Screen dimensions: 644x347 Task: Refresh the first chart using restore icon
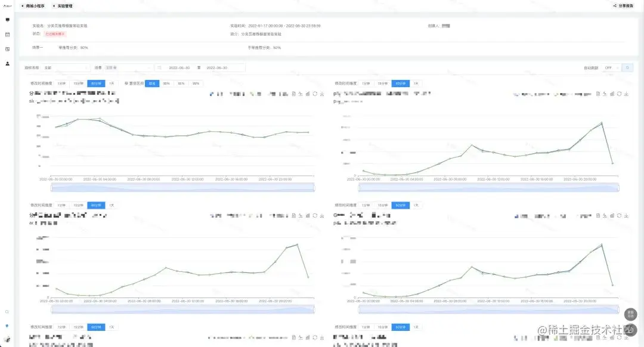315,94
